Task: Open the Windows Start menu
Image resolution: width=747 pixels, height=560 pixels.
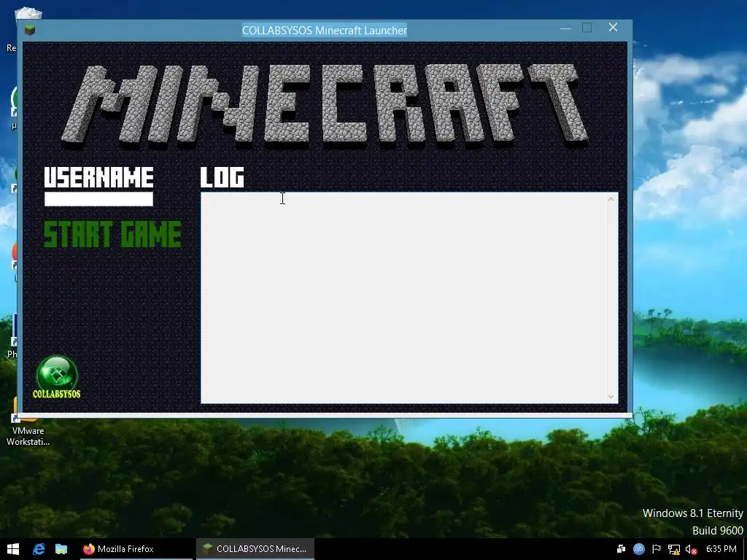Action: (13, 549)
